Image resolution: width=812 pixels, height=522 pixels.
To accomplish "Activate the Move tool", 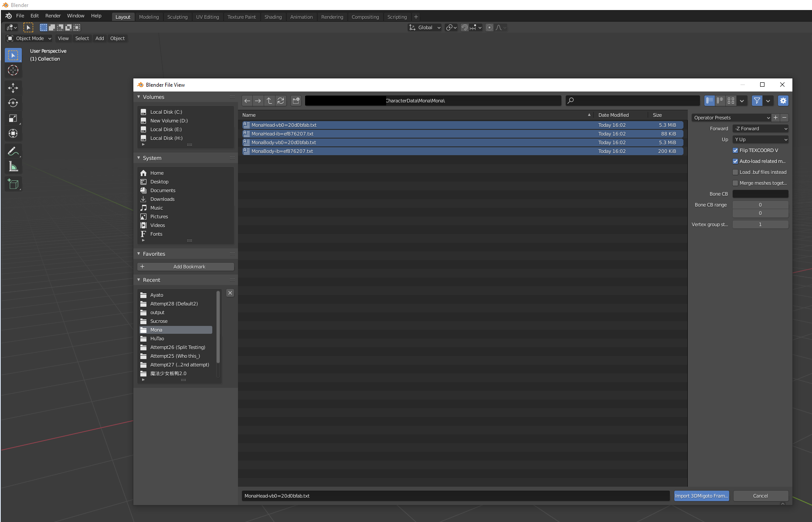I will pos(13,88).
